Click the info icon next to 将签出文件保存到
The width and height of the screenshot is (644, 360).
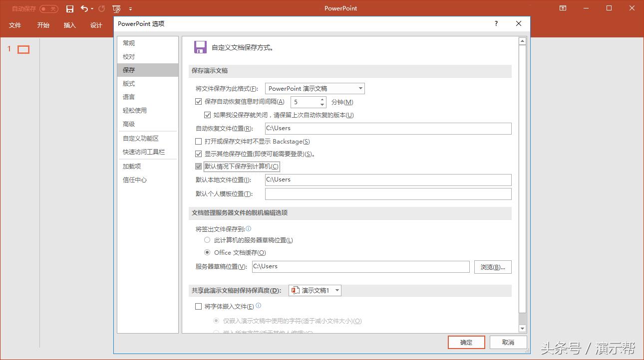click(x=248, y=228)
